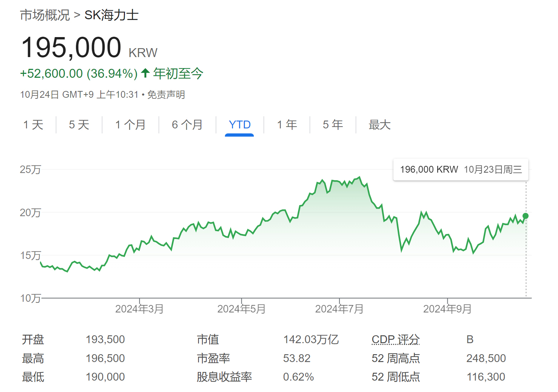Viewport: 558px width, 392px height.
Task: Click the CDP score value B
Action: tap(470, 340)
